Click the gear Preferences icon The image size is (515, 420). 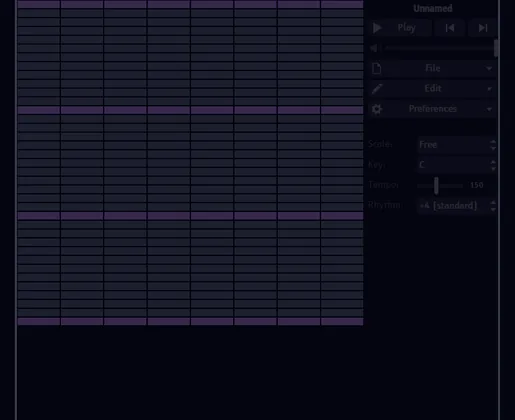coord(377,109)
